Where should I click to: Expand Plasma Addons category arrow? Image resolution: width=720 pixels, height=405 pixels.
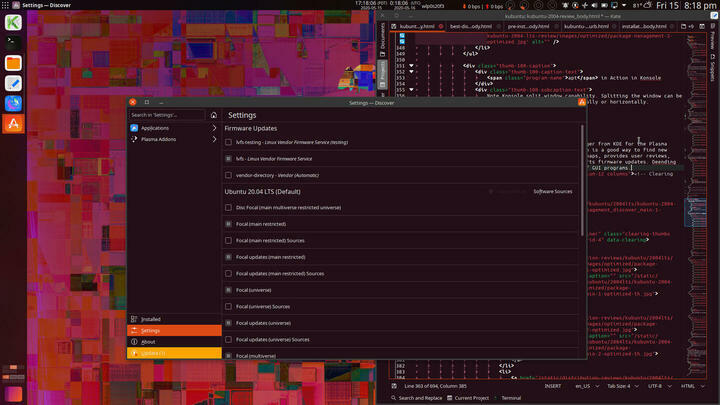[214, 139]
